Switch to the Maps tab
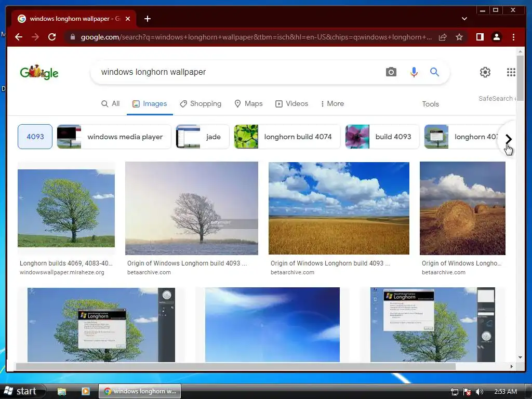This screenshot has height=399, width=532. coord(249,103)
